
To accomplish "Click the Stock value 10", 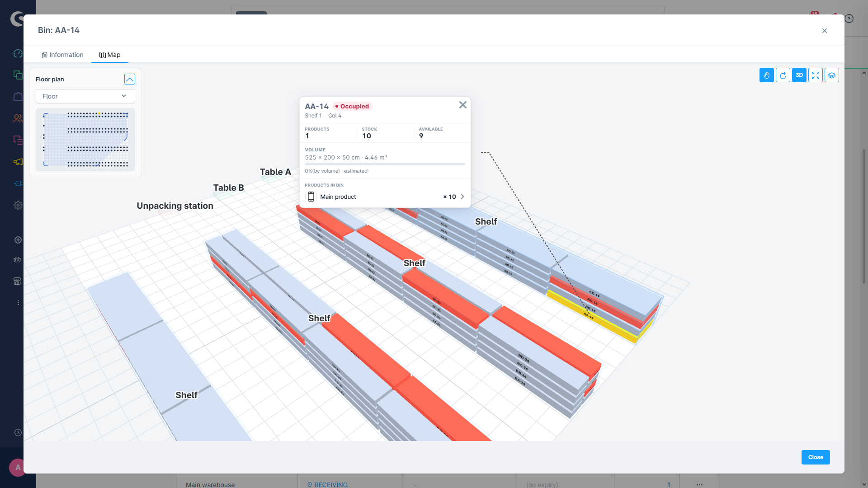I will (x=367, y=136).
